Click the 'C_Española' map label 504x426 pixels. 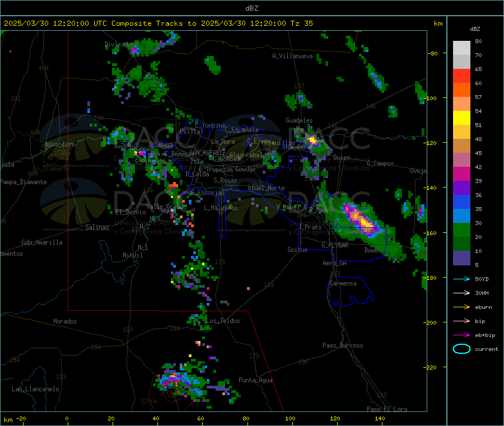click(x=241, y=130)
